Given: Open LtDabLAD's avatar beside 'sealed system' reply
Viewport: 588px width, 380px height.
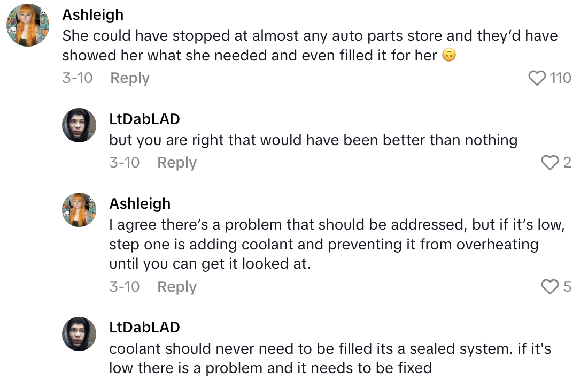Looking at the screenshot, I should tap(79, 334).
